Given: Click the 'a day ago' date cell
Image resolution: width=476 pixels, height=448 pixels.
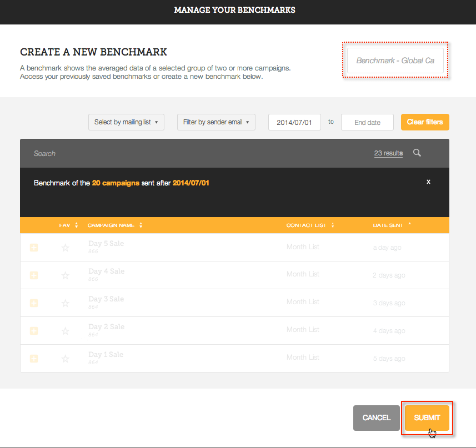Looking at the screenshot, I should click(387, 248).
